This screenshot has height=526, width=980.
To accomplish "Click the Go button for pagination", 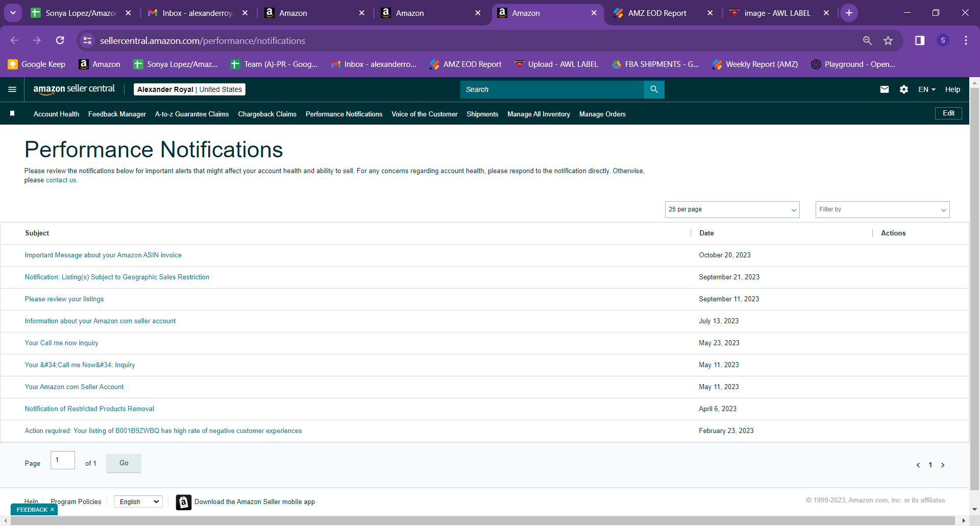I will (x=124, y=463).
